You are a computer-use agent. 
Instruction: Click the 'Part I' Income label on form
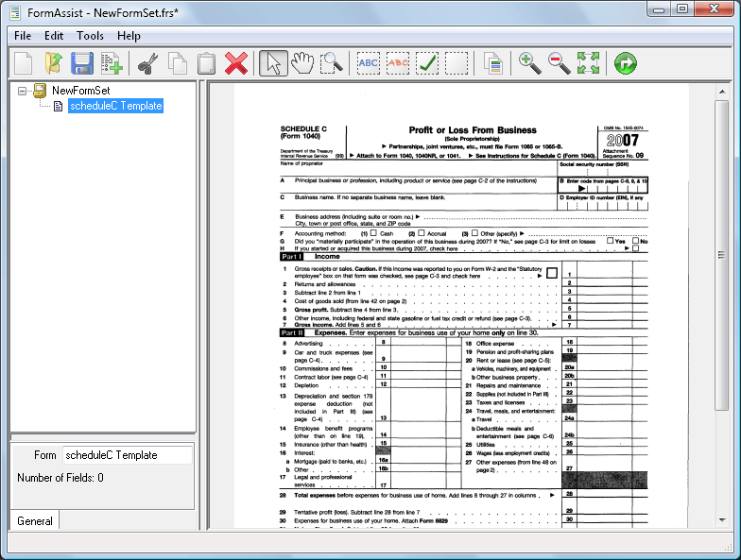[x=291, y=257]
